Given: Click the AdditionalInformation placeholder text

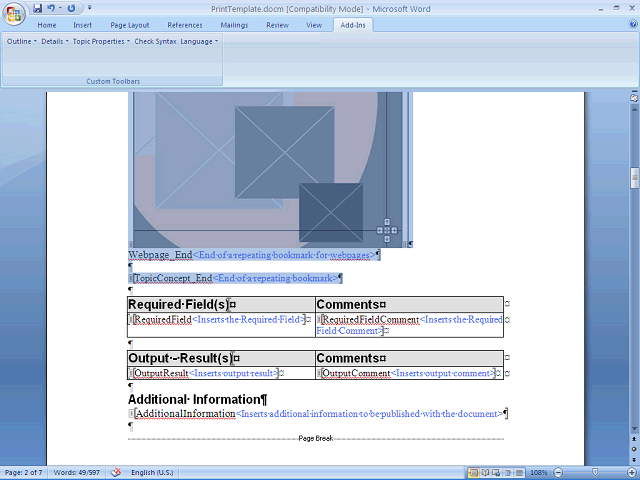Looking at the screenshot, I should pos(185,413).
